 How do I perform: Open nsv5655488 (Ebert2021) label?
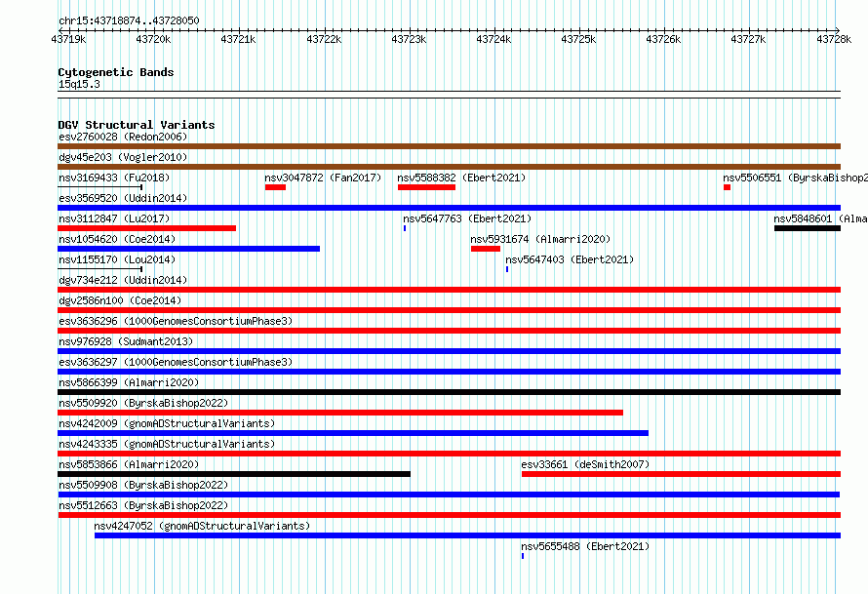tap(585, 546)
